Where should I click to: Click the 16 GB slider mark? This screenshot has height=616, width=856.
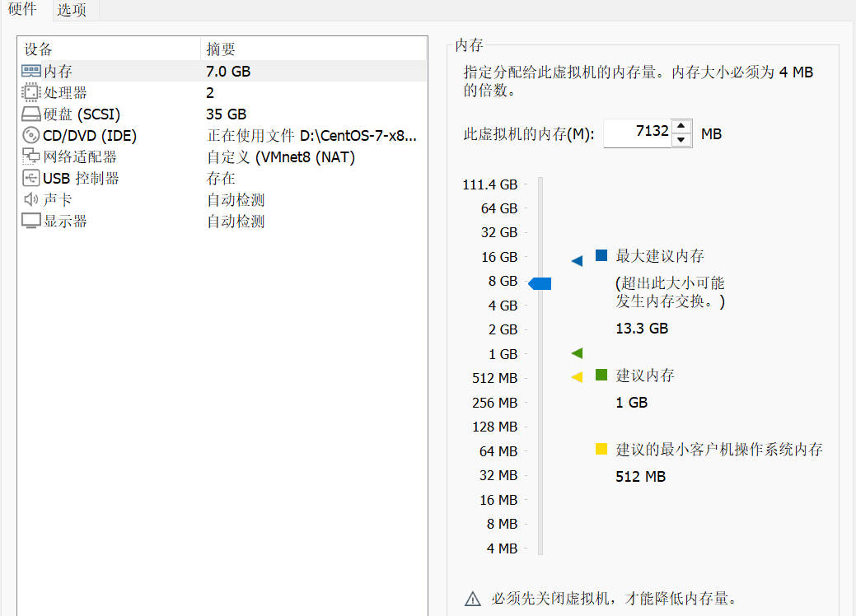pyautogui.click(x=499, y=256)
